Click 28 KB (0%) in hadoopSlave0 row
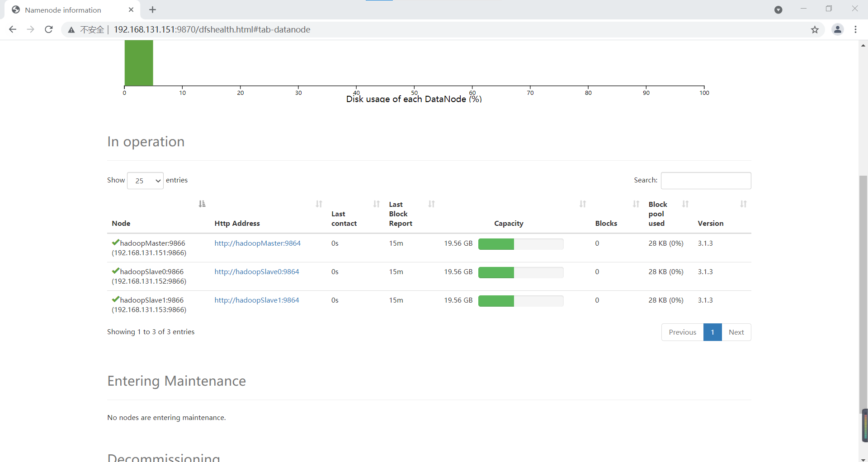 [666, 271]
